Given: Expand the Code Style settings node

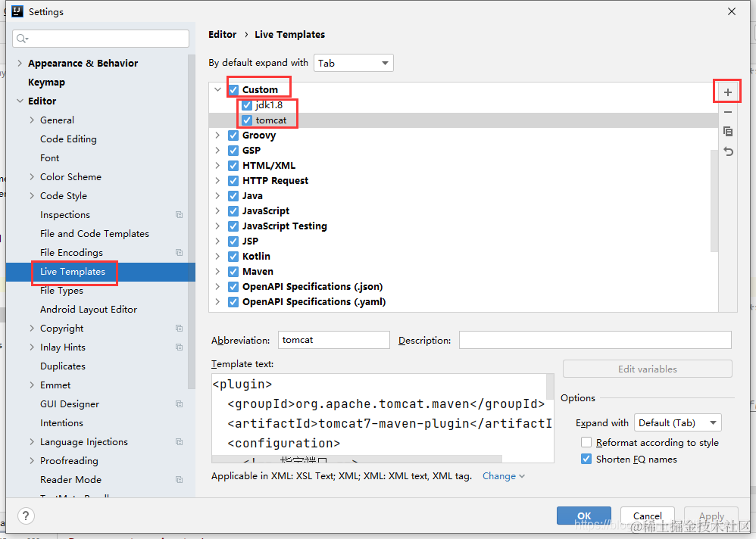Looking at the screenshot, I should 32,195.
